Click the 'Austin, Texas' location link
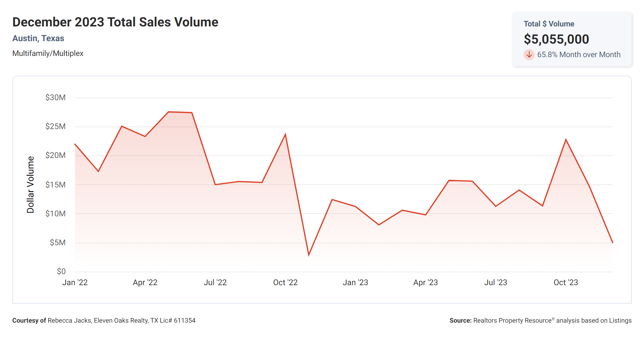644x338 pixels. click(38, 38)
